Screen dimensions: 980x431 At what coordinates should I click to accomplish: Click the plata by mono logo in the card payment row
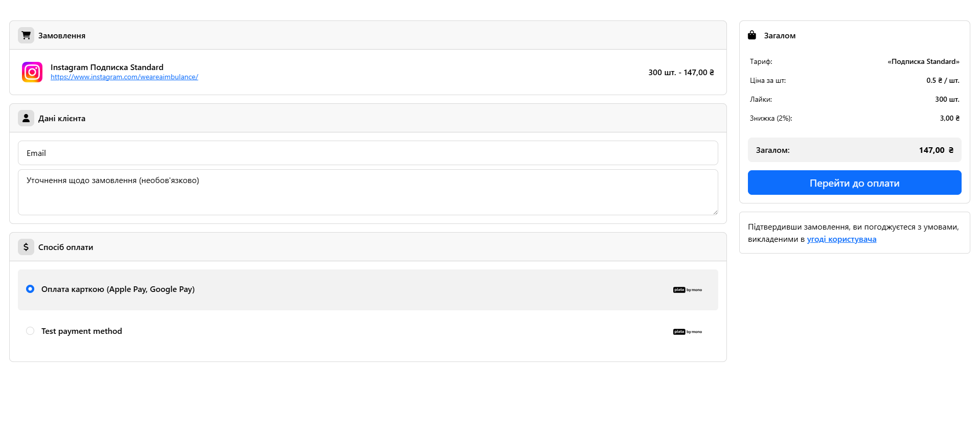tap(688, 290)
